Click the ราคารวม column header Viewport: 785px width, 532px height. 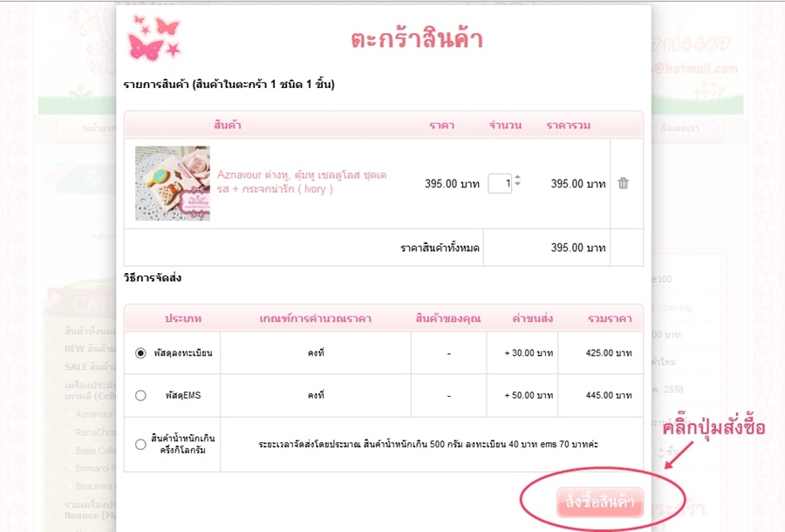pos(568,125)
